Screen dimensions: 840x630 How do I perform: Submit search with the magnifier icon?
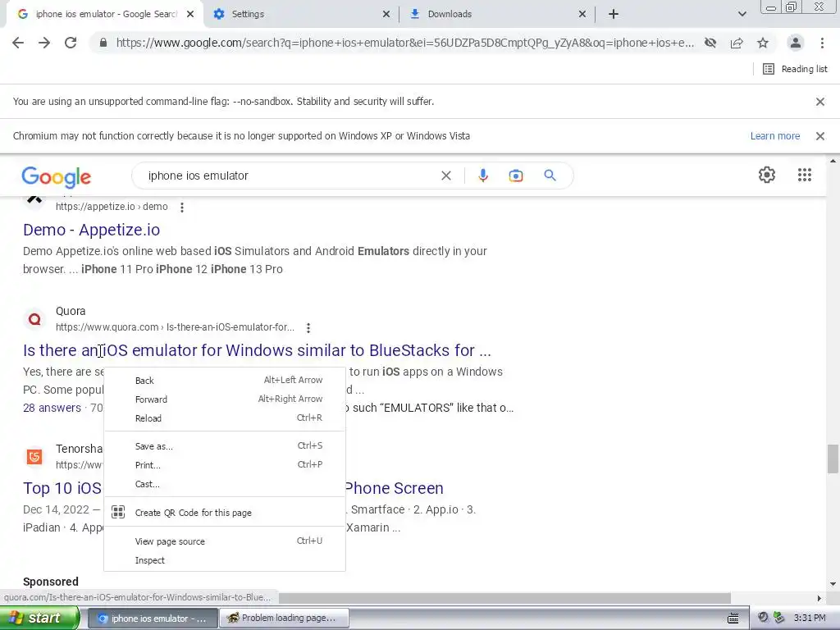click(550, 176)
